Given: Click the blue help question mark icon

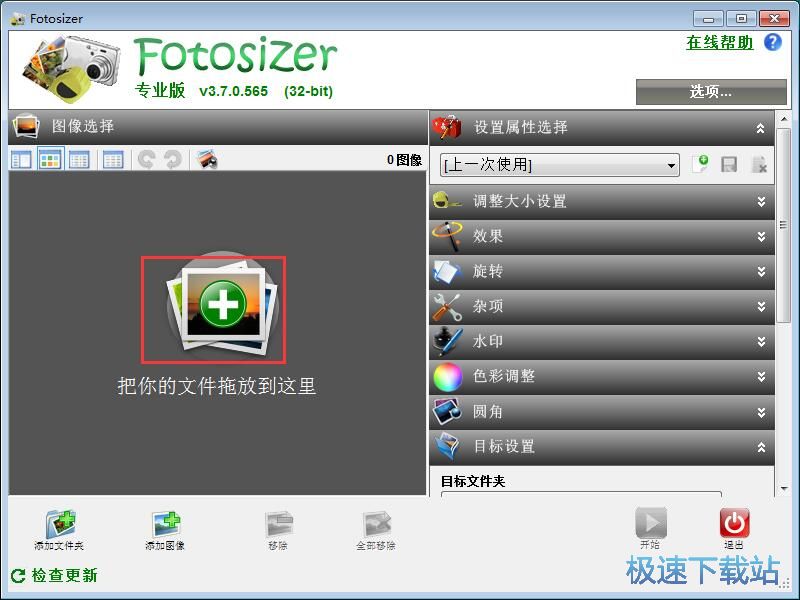Looking at the screenshot, I should tap(772, 42).
